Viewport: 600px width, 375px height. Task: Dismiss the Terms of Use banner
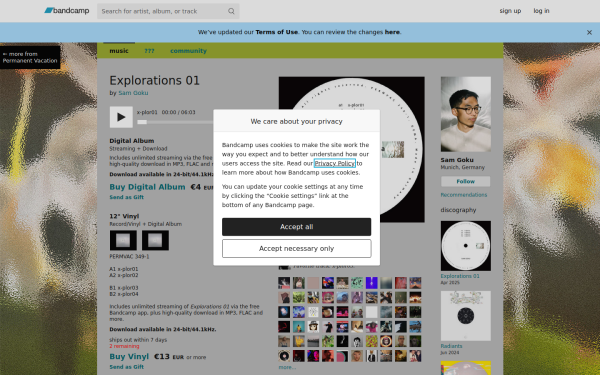pos(589,33)
